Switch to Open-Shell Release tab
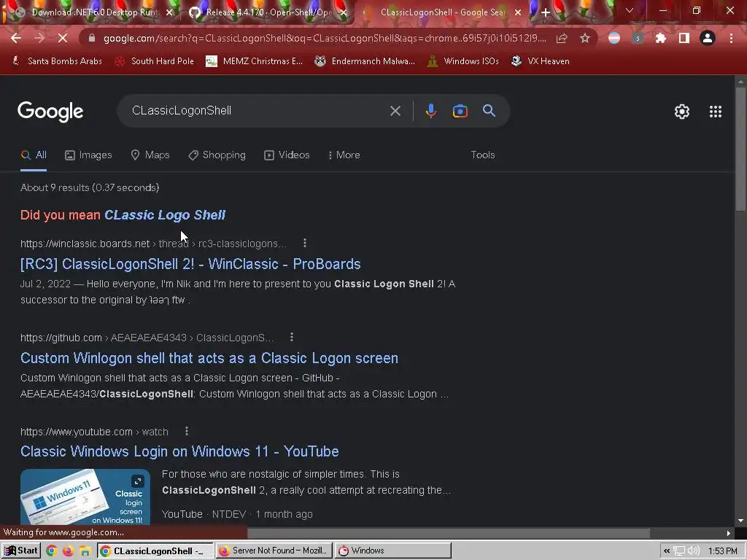 [268, 12]
